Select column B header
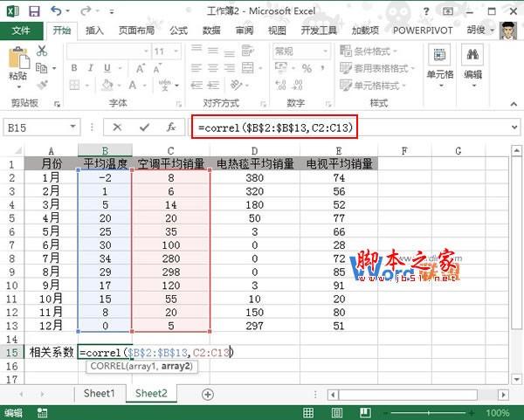The image size is (524, 420). point(105,151)
